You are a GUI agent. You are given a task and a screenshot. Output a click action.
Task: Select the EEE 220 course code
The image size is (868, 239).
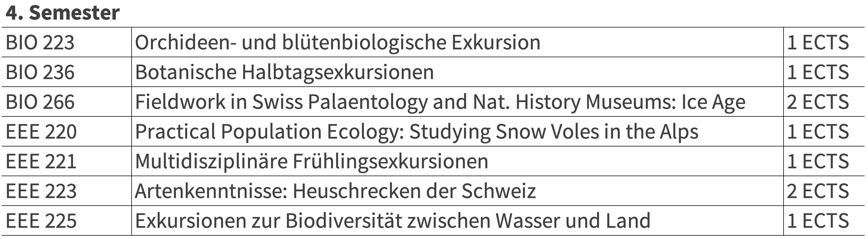pos(41,132)
